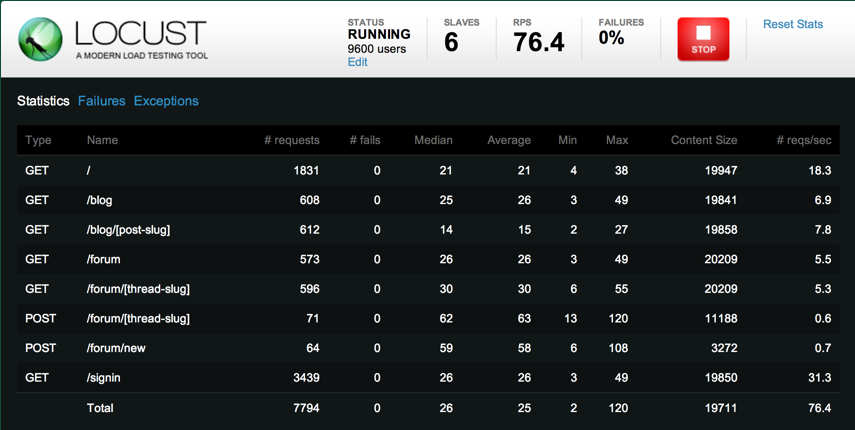
Task: Click the LOCUST title text
Action: (140, 33)
